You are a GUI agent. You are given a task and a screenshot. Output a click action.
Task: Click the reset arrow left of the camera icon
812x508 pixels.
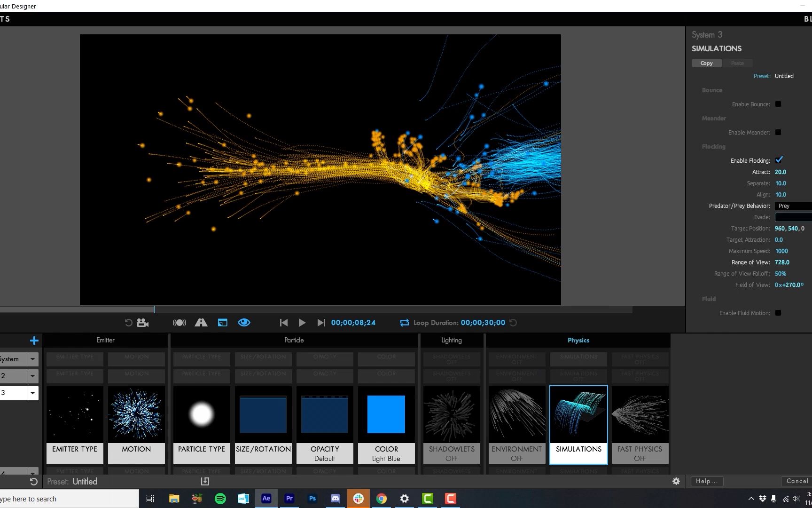coord(128,323)
